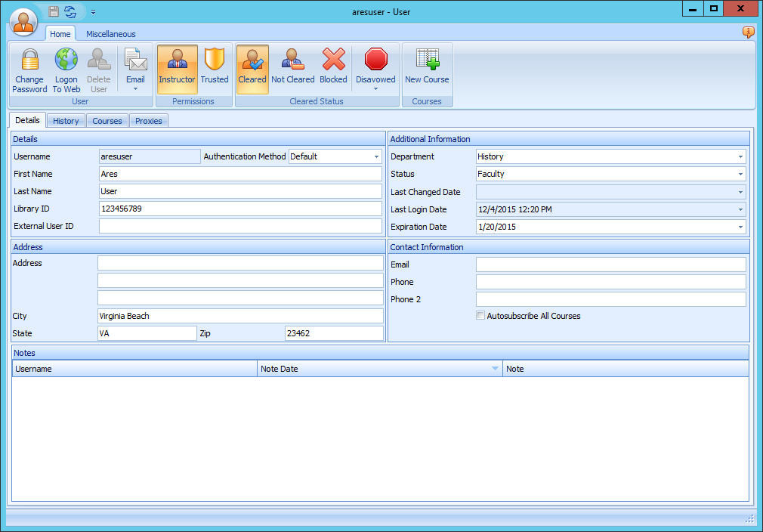Create a New Course

427,70
